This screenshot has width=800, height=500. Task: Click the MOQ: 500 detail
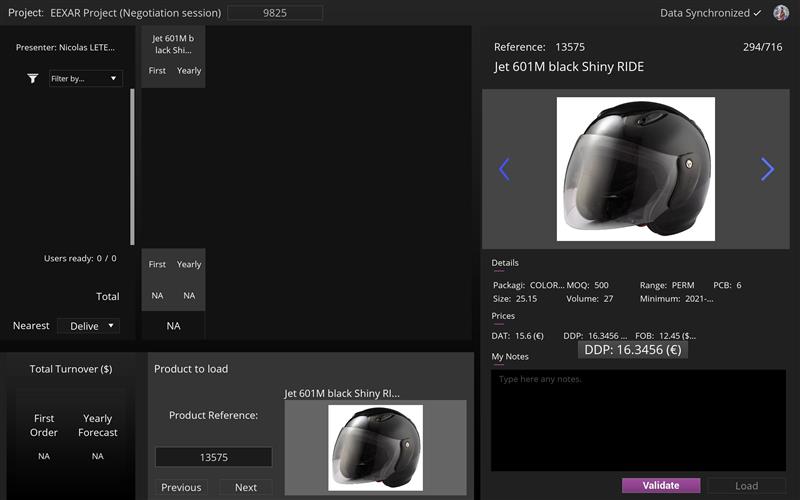(587, 285)
